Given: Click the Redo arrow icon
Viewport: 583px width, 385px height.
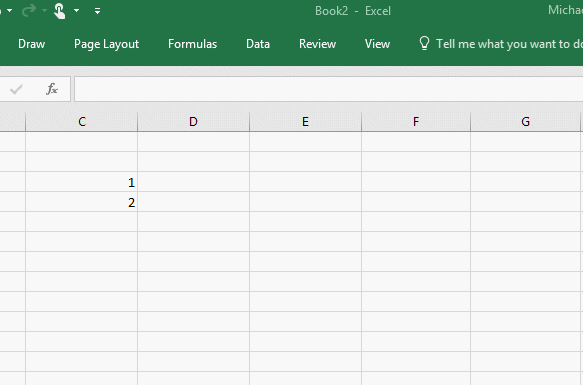Looking at the screenshot, I should point(29,11).
